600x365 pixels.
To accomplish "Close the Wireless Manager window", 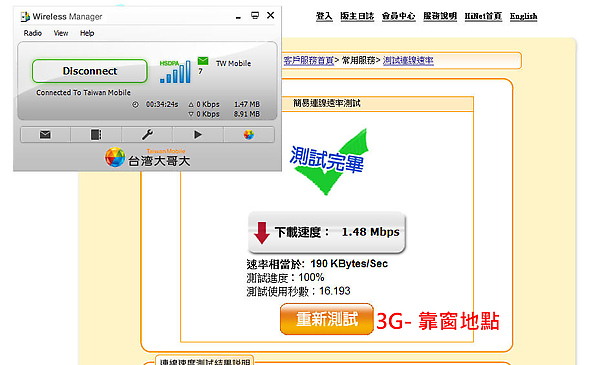I will tap(271, 15).
